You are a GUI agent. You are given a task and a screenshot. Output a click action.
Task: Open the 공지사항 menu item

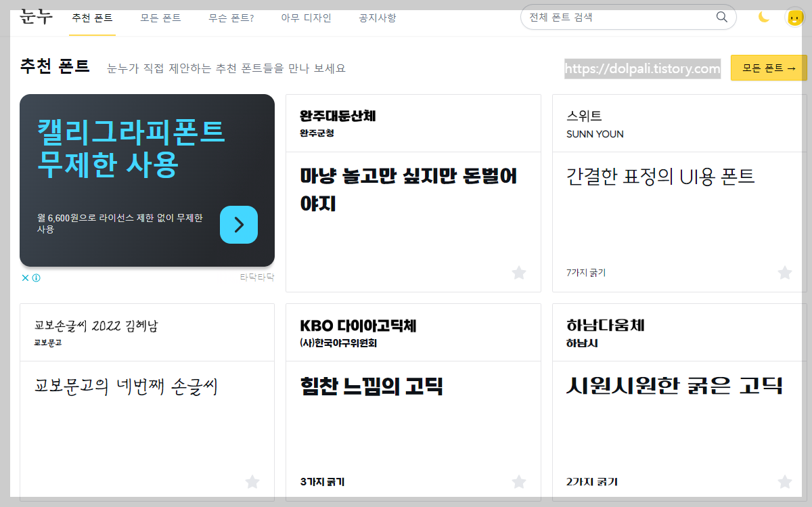coord(377,18)
